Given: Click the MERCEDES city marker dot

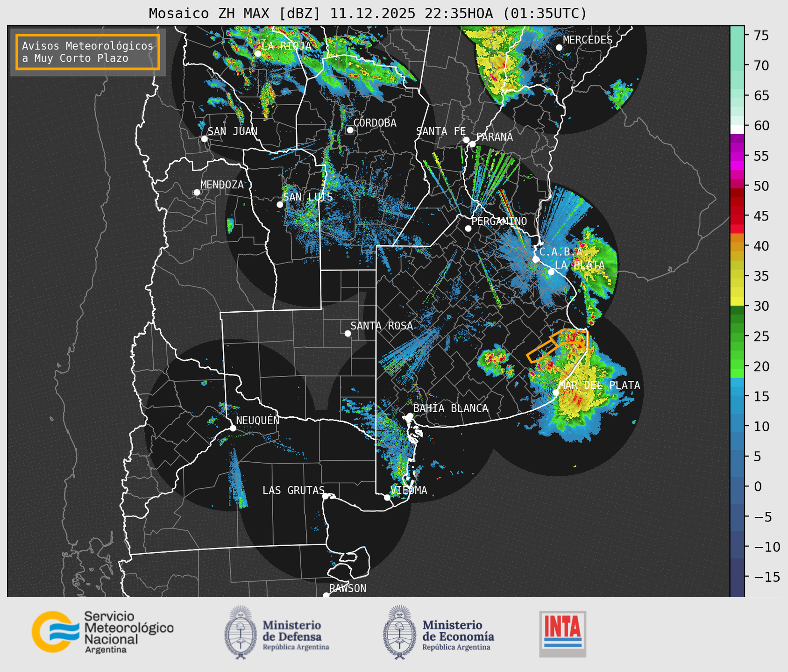Looking at the screenshot, I should [x=559, y=48].
